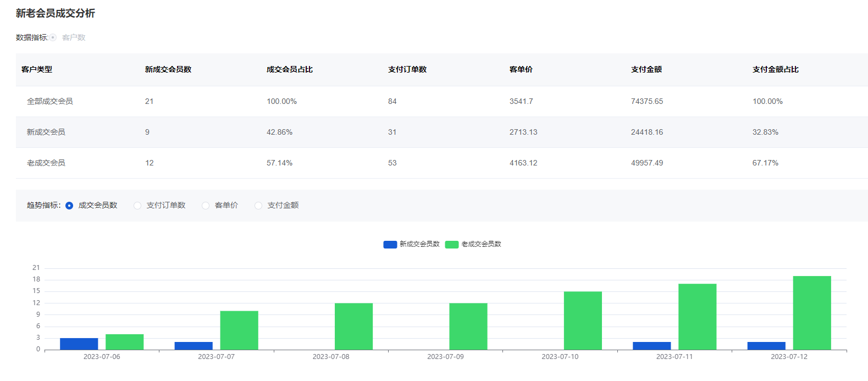Click the green bar for 2023-07-06

125,342
